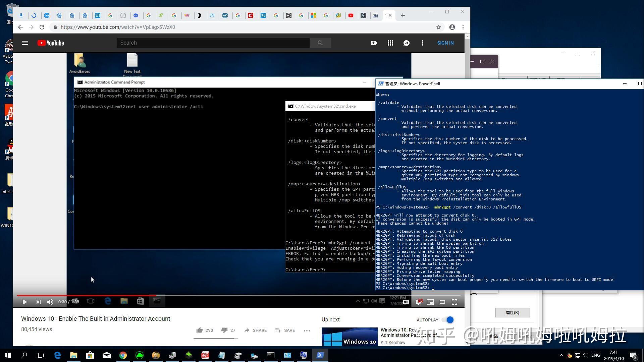Open YouTube hamburger guide menu
Image resolution: width=644 pixels, height=362 pixels.
click(25, 43)
